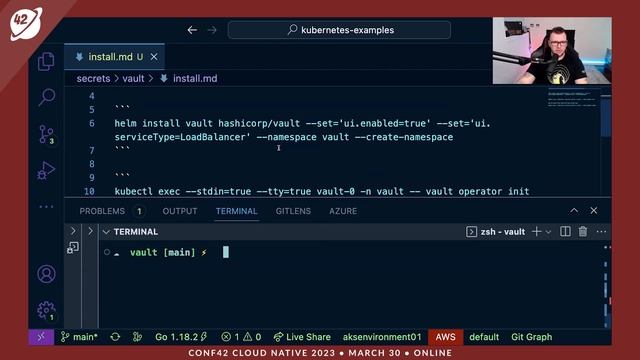Open the Explorer view in activity bar
The height and width of the screenshot is (360, 640).
[46, 62]
